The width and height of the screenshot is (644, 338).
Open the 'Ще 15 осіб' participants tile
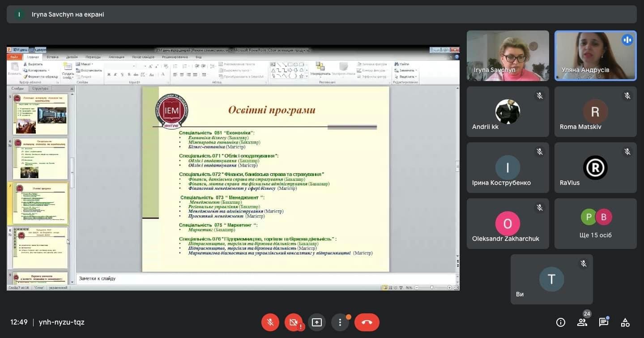tap(595, 224)
